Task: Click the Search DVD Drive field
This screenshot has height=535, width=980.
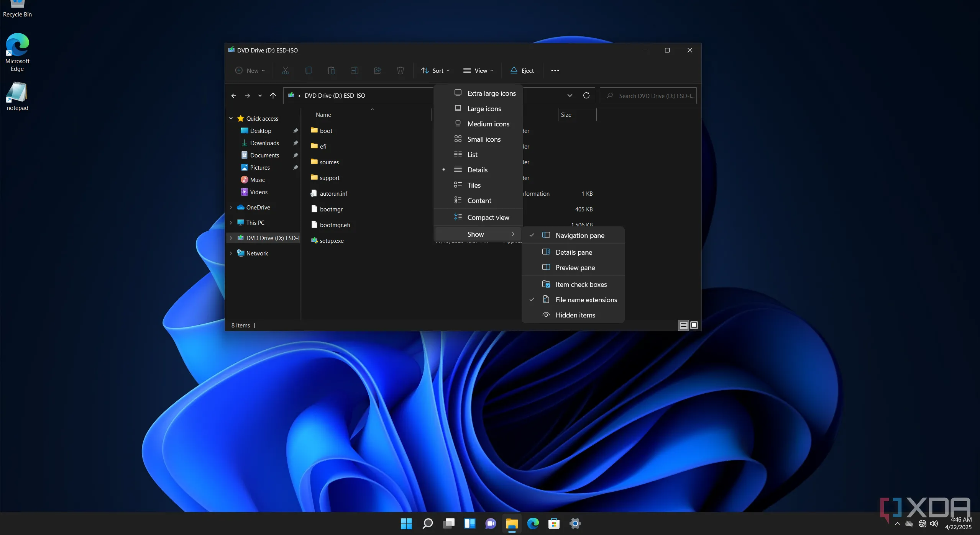Action: [x=648, y=96]
